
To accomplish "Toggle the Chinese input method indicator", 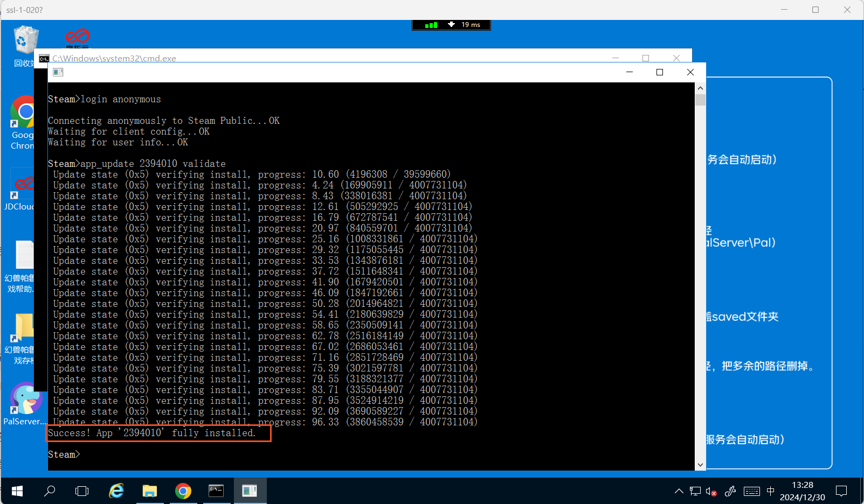I will [770, 491].
